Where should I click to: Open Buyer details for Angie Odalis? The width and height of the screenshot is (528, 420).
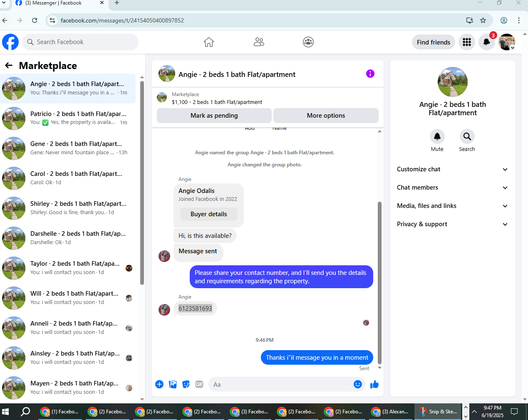(209, 214)
